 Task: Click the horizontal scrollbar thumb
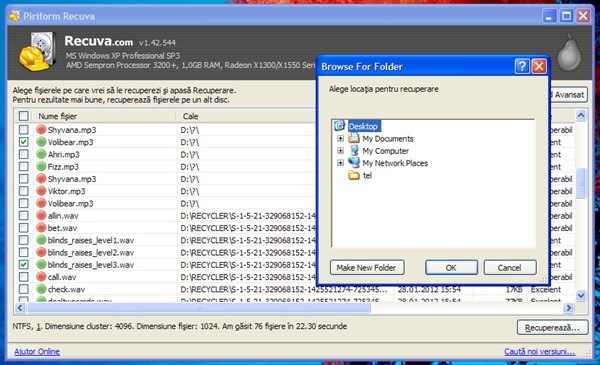tap(199, 308)
